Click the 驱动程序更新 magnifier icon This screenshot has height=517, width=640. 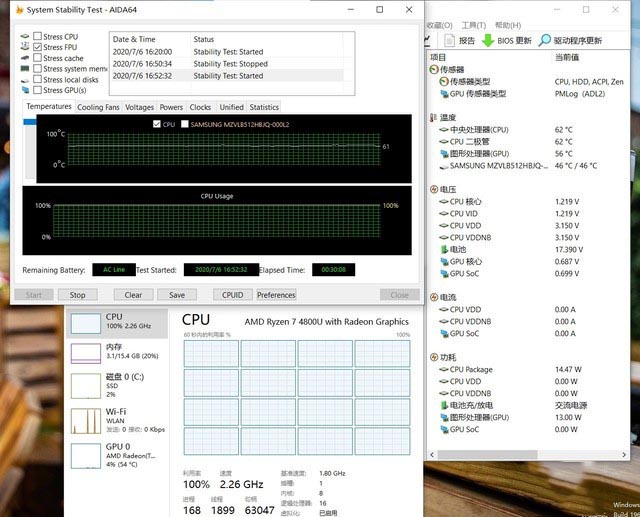pos(544,40)
